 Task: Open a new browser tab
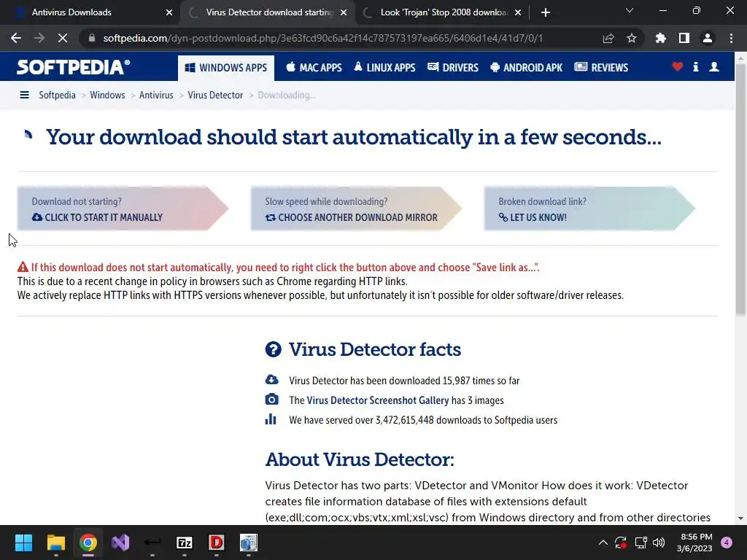click(x=546, y=12)
